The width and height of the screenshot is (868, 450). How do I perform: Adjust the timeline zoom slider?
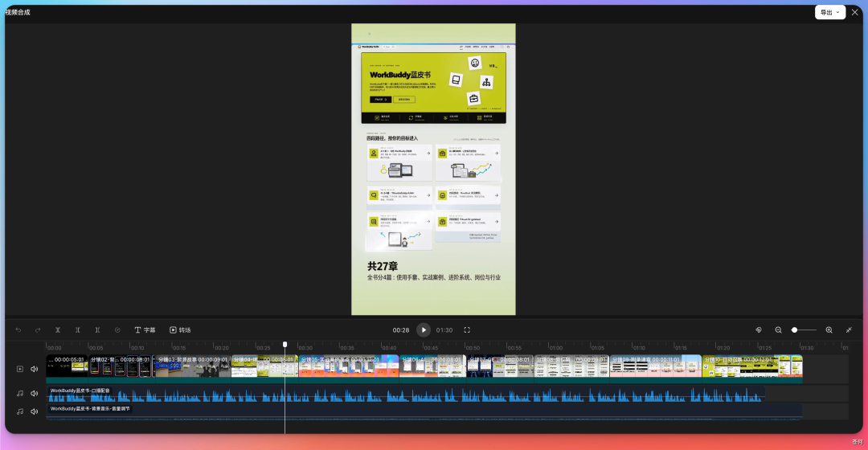tap(804, 330)
